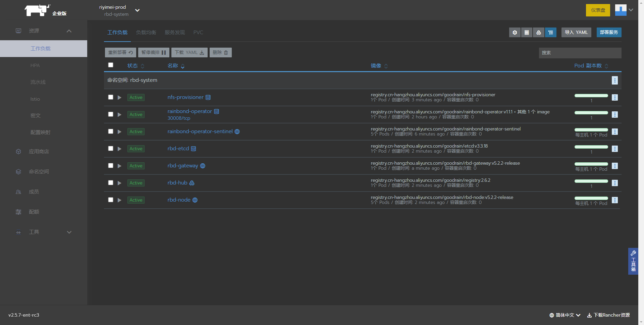This screenshot has width=644, height=325.
Task: Open the riyimei-prod project selector dropdown
Action: pyautogui.click(x=119, y=10)
